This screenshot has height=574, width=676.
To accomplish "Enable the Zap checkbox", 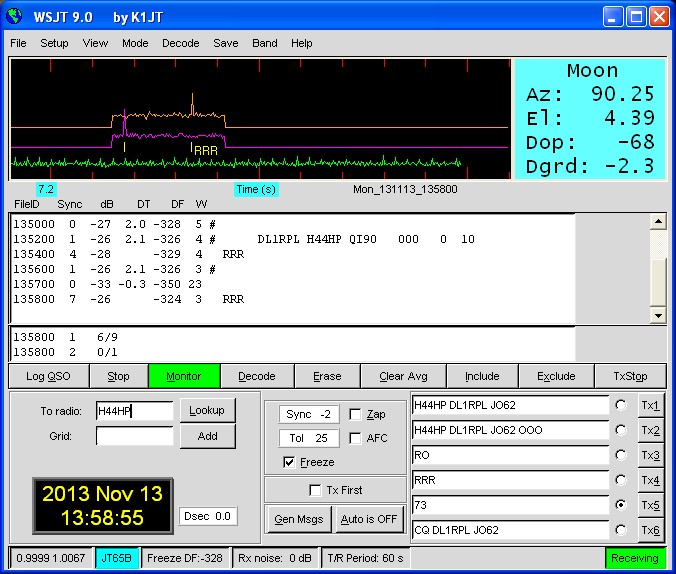I will (x=356, y=414).
